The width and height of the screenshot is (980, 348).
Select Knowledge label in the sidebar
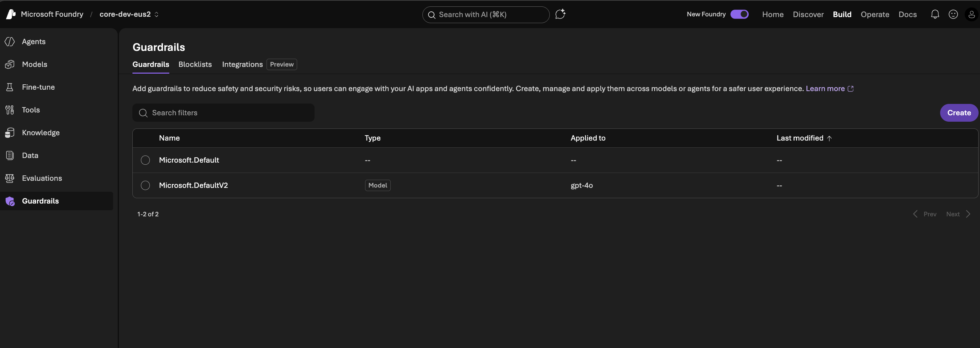pos(41,133)
